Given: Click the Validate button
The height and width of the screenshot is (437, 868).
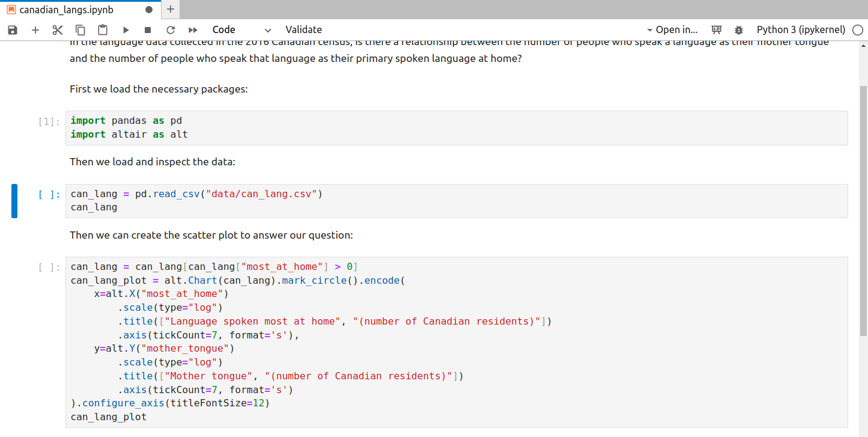Looking at the screenshot, I should [x=303, y=30].
